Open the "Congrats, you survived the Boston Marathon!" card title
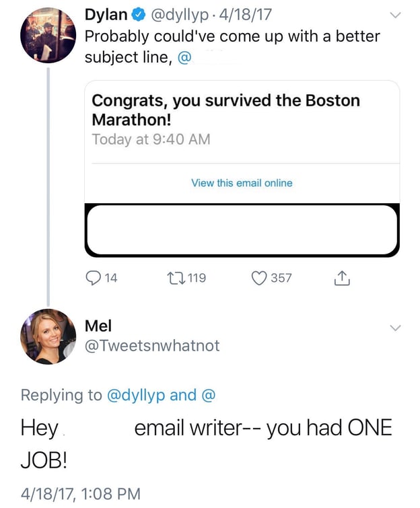 (225, 110)
